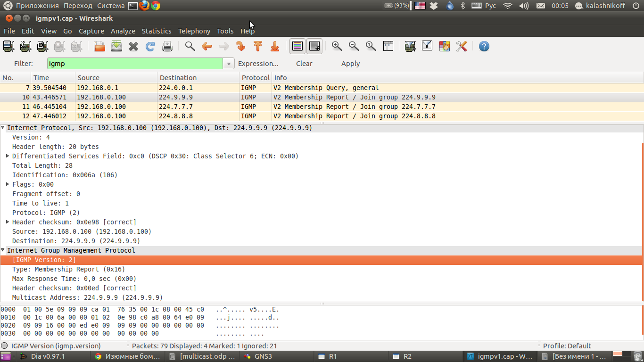Click the Expression... button

pos(258,64)
